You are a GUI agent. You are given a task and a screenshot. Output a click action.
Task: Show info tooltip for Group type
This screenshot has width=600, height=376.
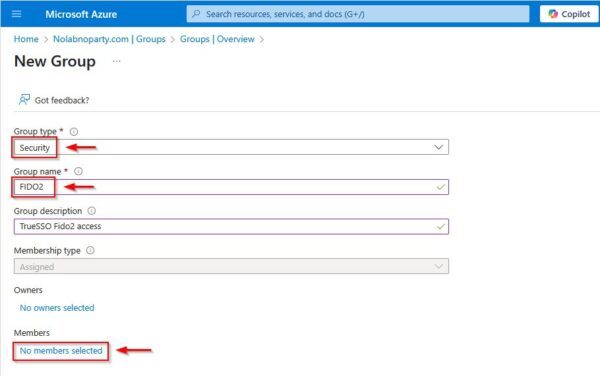pyautogui.click(x=73, y=132)
